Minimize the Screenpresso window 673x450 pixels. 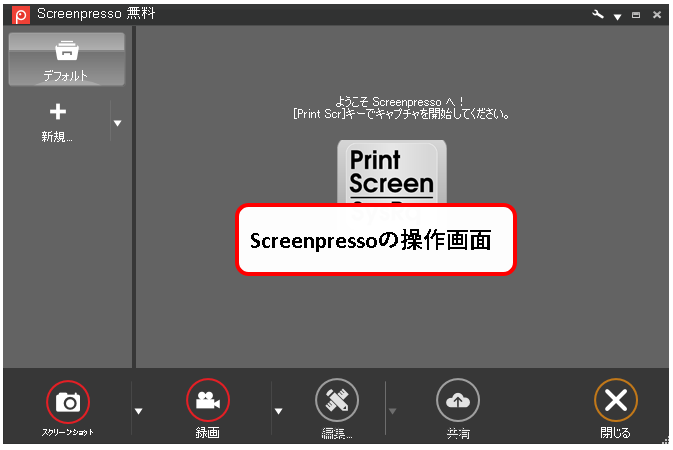(636, 15)
